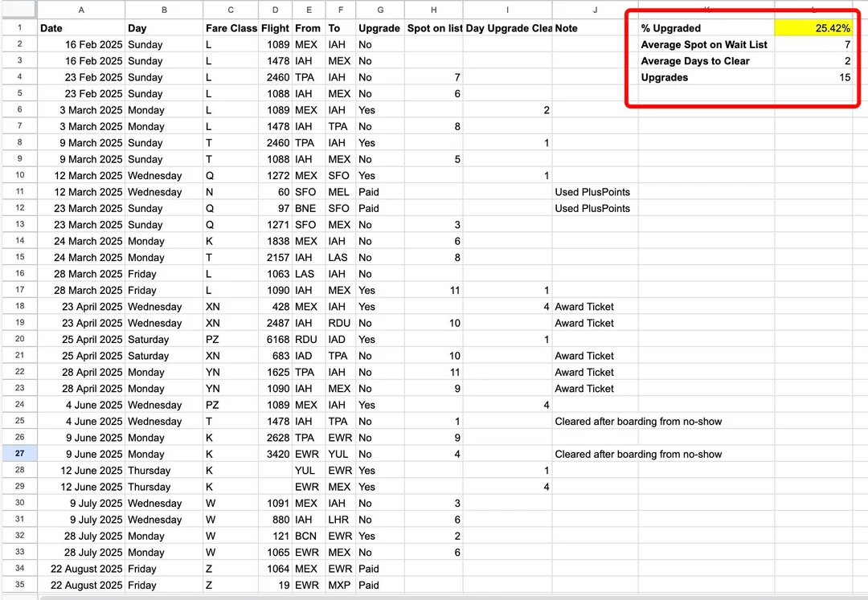Click the row 27 header
The height and width of the screenshot is (600, 868).
[x=18, y=454]
